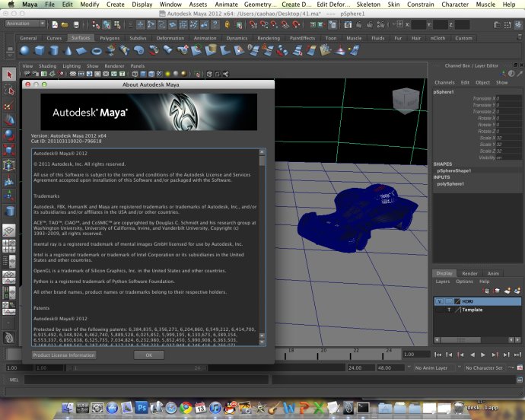Click the view cube in the viewport

tap(406, 100)
